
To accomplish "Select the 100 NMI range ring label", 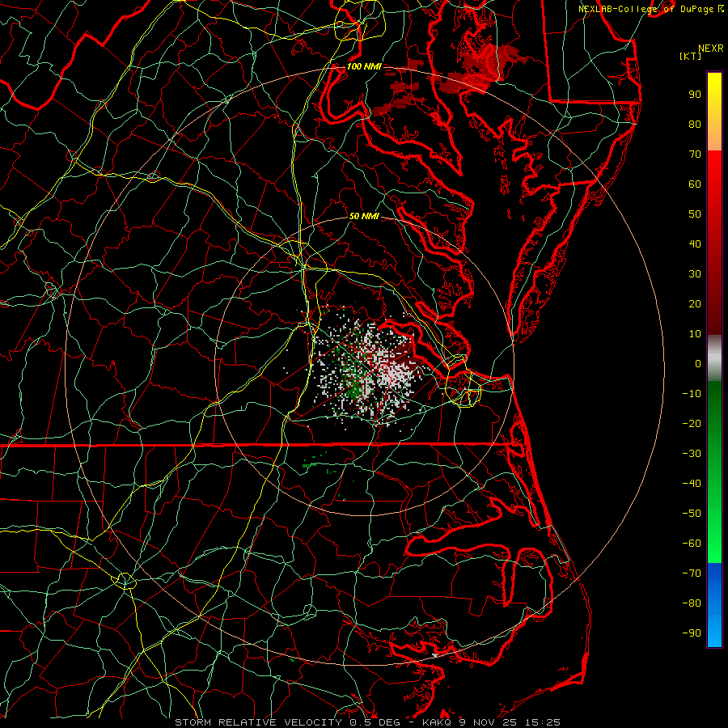I will pos(364,66).
